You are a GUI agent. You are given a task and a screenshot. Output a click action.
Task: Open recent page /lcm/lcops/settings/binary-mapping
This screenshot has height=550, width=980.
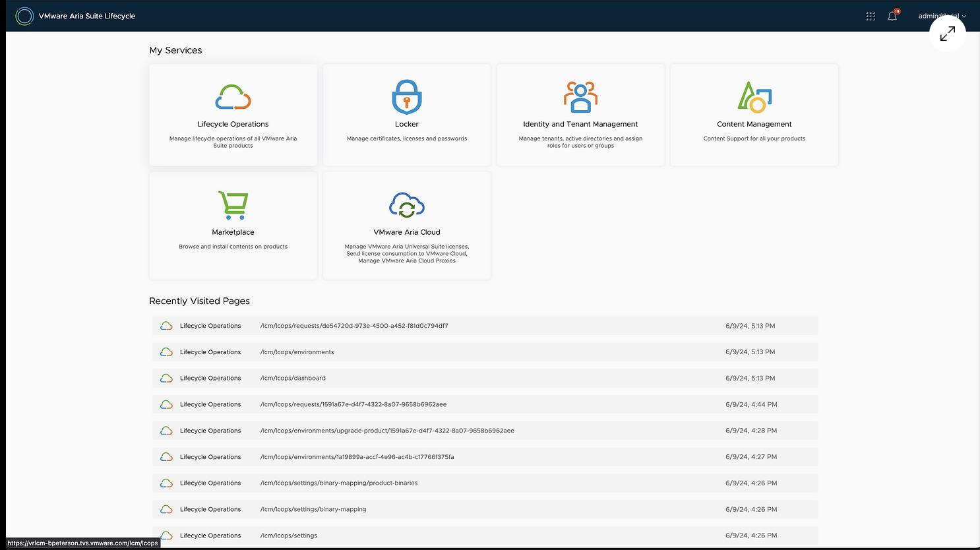tap(313, 509)
